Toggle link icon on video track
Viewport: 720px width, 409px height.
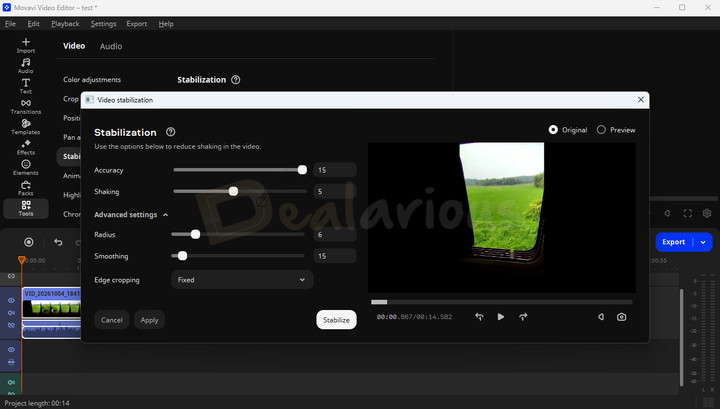[11, 325]
